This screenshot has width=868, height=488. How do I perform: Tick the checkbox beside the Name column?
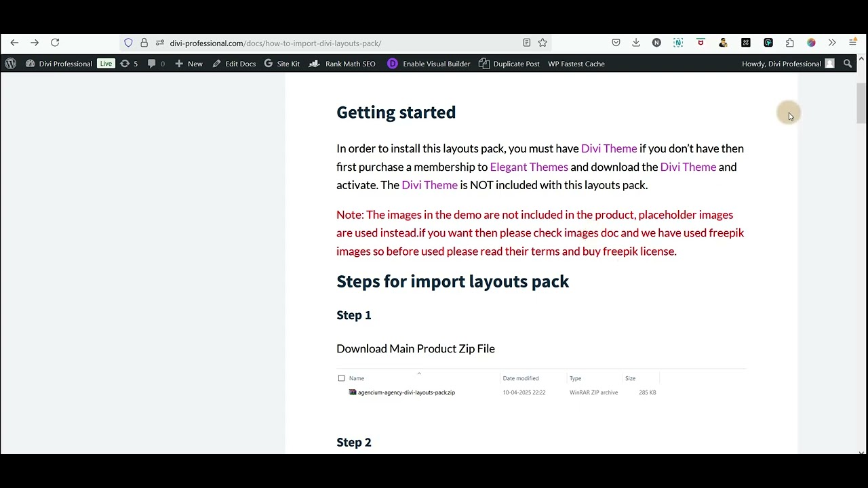coord(341,378)
